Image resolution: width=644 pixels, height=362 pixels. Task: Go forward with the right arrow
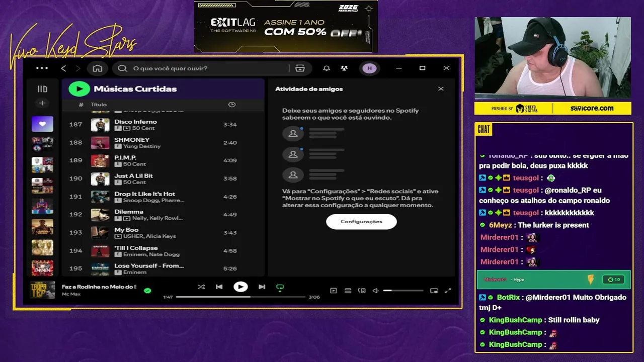[x=78, y=68]
